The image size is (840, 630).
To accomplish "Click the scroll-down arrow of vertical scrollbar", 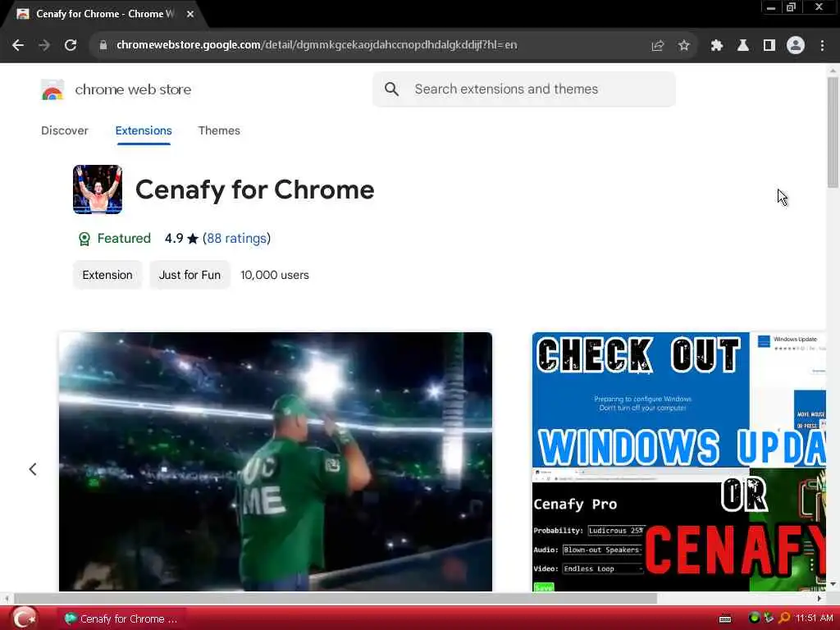I will (833, 584).
